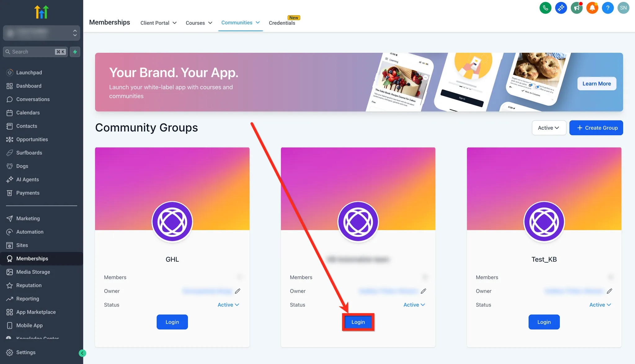Edit owner pencil icon on Test_KB card
Image resolution: width=635 pixels, height=364 pixels.
coord(609,291)
